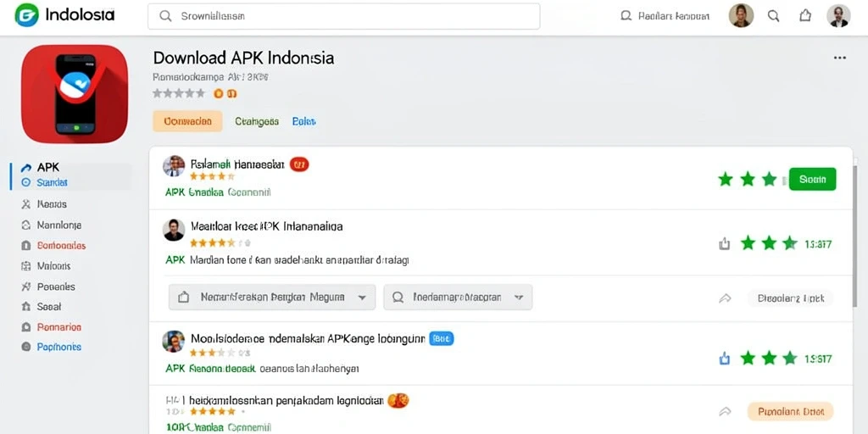The width and height of the screenshot is (868, 434).
Task: Focus the top search input field
Action: [344, 17]
